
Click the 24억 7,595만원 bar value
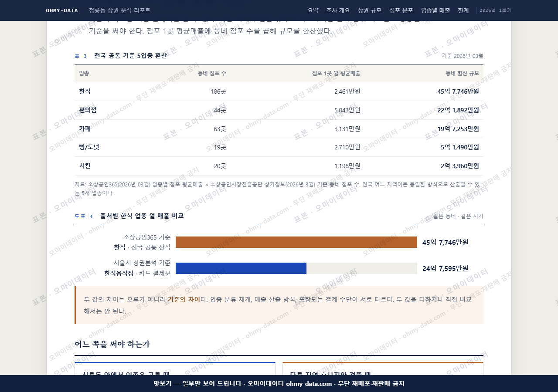point(446,269)
